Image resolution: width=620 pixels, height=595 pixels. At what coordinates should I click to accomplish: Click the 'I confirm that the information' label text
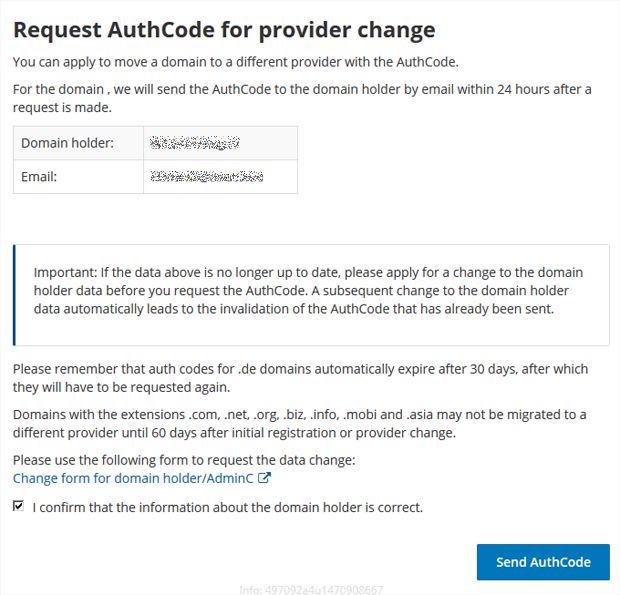[228, 507]
